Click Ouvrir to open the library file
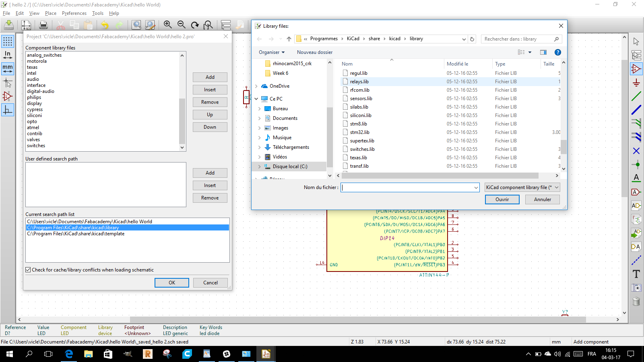 pos(502,200)
